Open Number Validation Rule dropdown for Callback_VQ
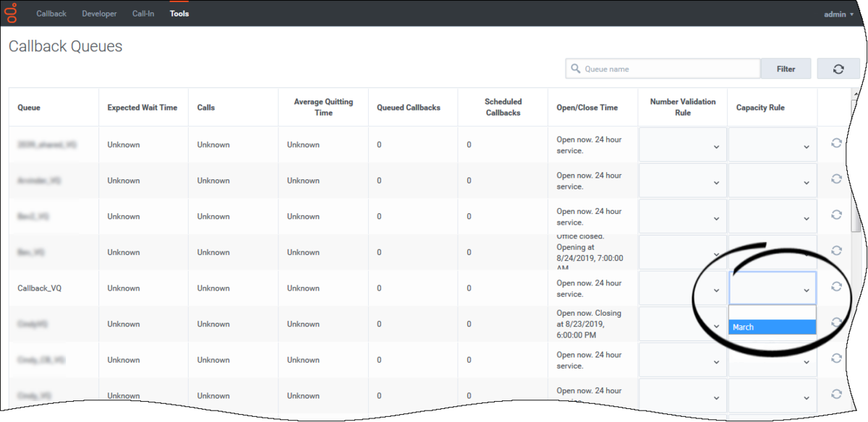Screen dimensions: 868x422 pos(682,288)
